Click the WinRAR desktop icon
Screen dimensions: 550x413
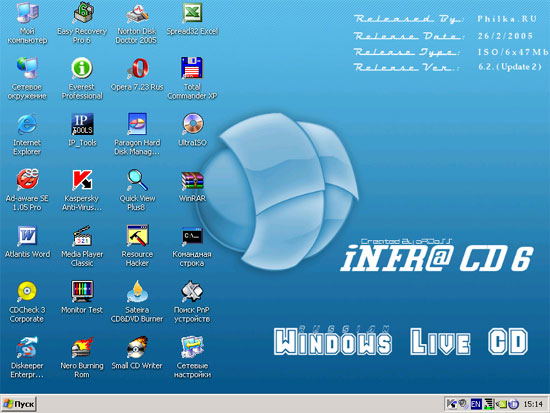pos(192,180)
